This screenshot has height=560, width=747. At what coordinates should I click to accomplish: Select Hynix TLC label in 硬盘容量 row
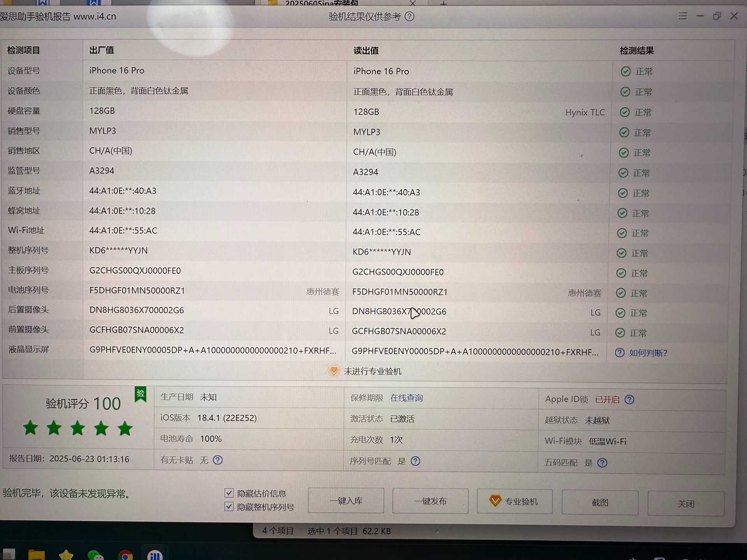[x=585, y=112]
